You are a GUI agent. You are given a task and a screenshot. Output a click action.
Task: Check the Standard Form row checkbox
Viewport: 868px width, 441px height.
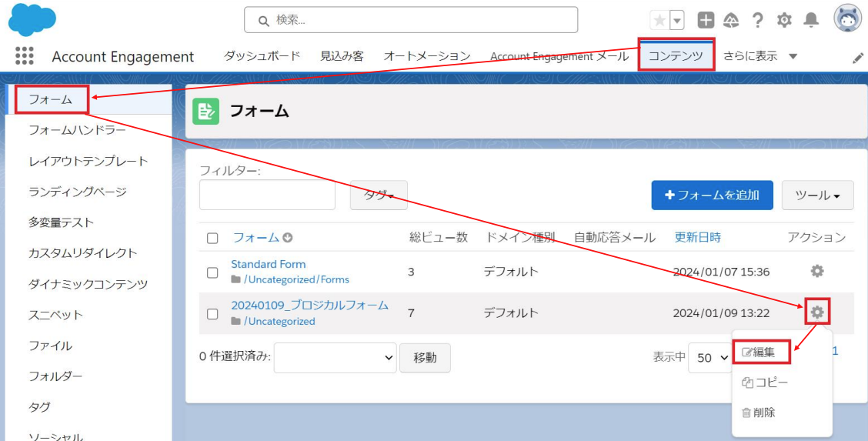click(x=212, y=272)
